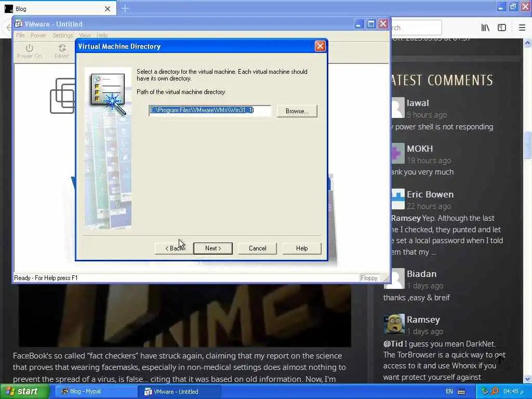Image resolution: width=532 pixels, height=399 pixels.
Task: Click the orange magnifier tray icon
Action: 495,391
